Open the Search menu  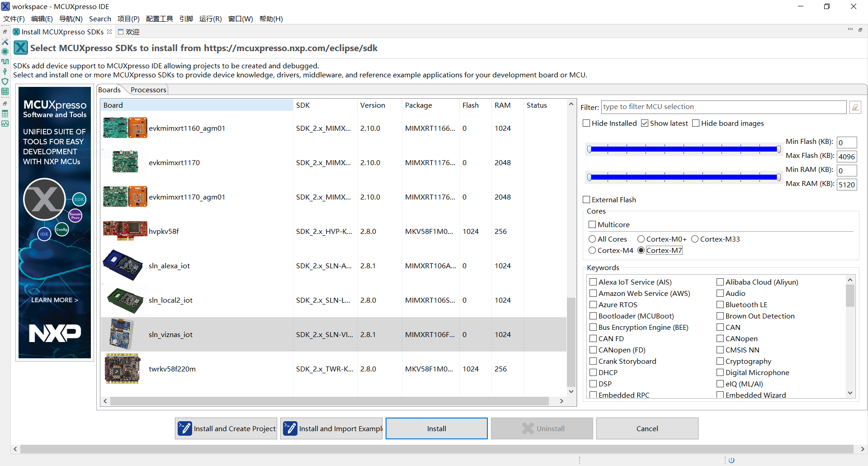pos(100,19)
